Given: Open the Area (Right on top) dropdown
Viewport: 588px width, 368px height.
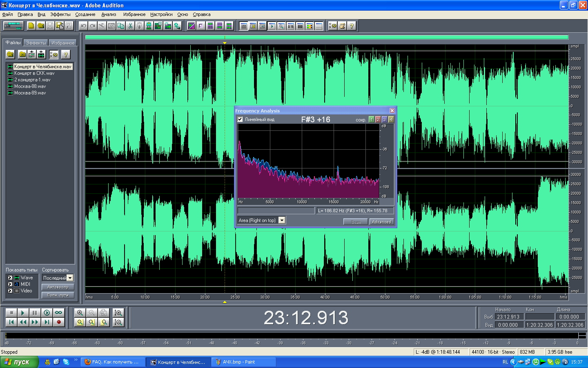Looking at the screenshot, I should click(282, 220).
